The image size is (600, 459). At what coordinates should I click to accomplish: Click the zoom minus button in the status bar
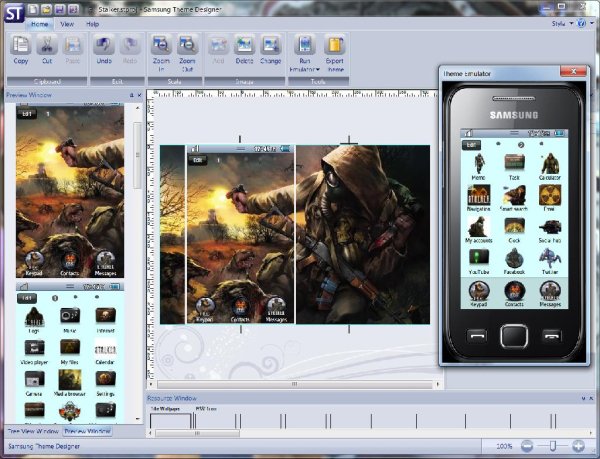[527, 446]
